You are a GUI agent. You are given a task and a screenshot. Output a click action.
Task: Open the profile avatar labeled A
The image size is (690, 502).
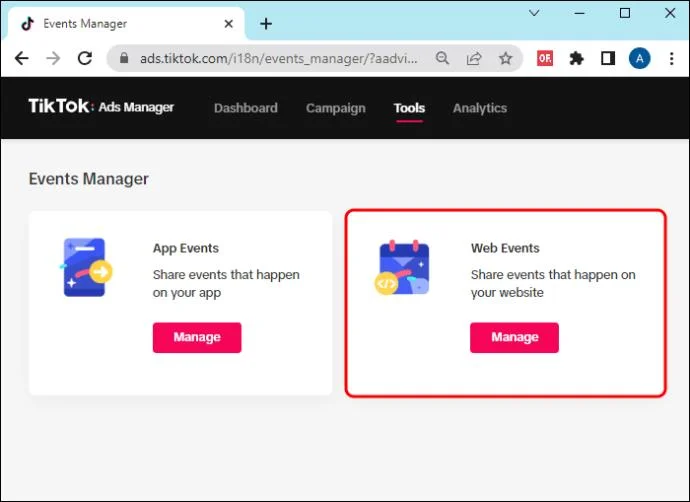point(639,58)
